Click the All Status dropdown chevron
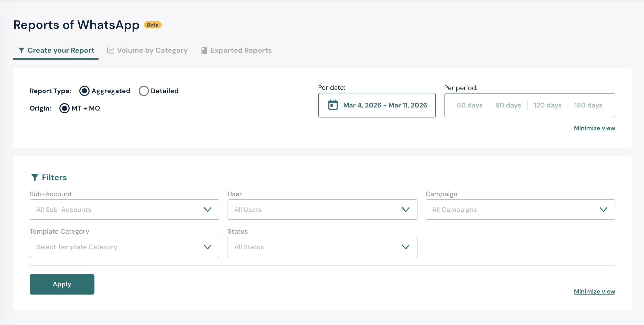The image size is (644, 325). pyautogui.click(x=405, y=247)
